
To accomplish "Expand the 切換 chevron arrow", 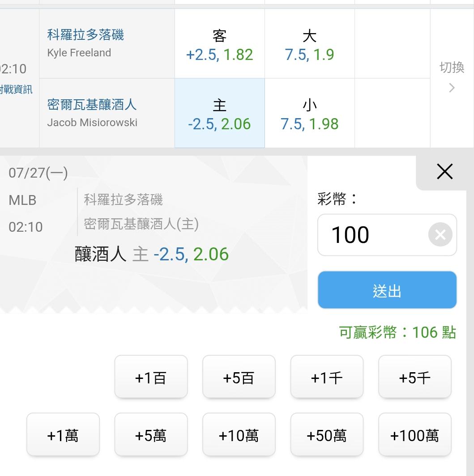I will click(x=452, y=88).
